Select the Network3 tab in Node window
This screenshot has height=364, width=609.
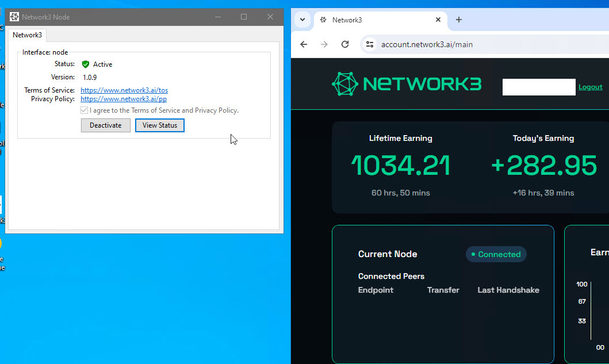point(27,35)
